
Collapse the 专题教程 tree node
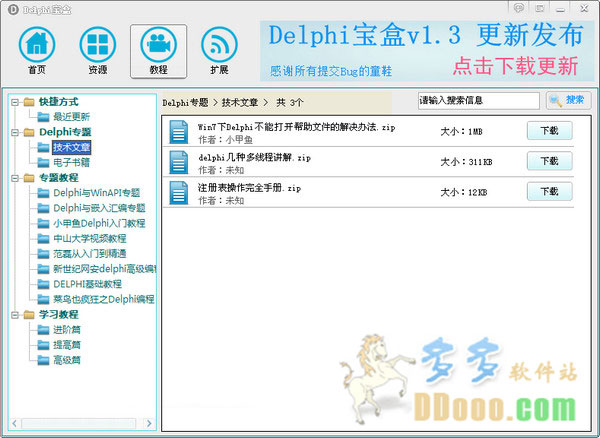click(15, 178)
